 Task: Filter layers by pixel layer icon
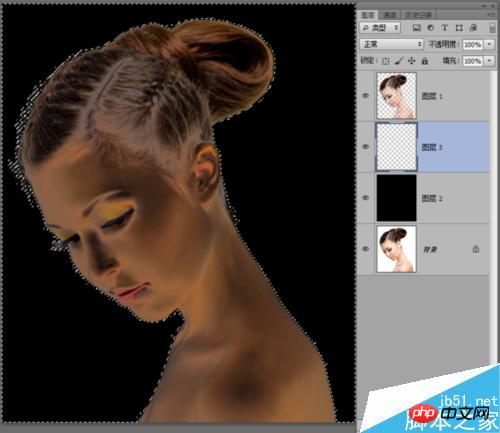[416, 28]
